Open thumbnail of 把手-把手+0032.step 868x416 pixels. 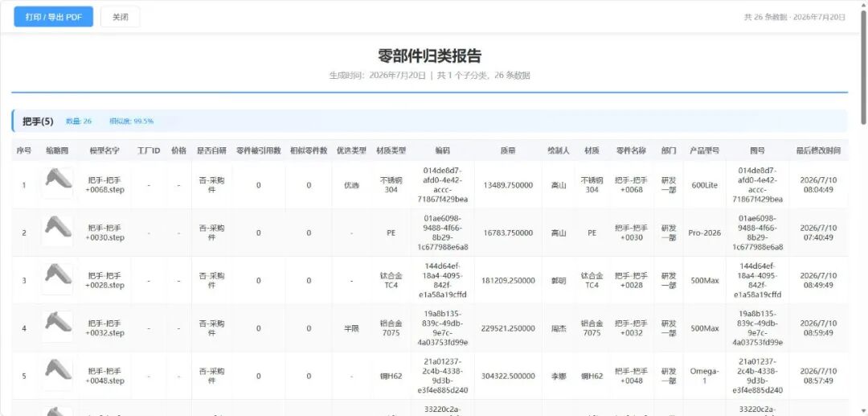pos(58,326)
